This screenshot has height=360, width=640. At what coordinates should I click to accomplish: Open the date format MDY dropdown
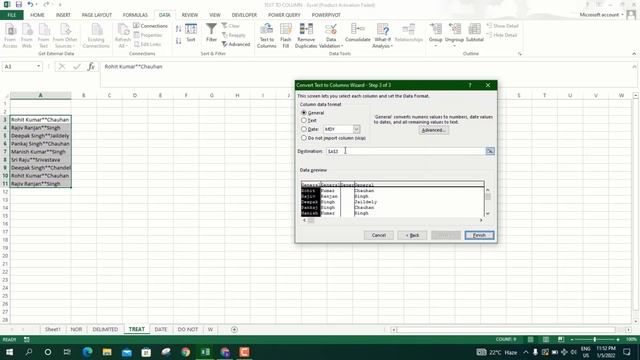(356, 129)
